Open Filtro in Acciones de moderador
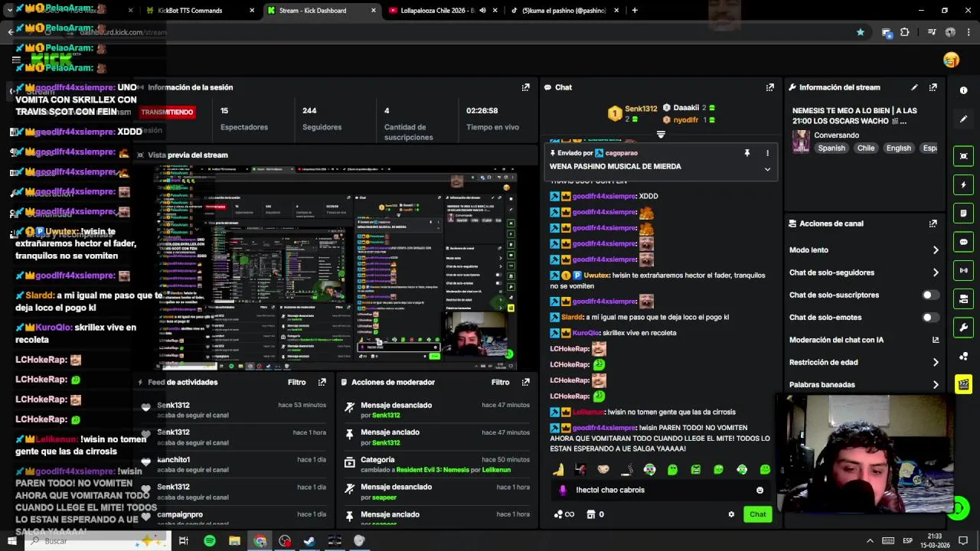 (500, 382)
